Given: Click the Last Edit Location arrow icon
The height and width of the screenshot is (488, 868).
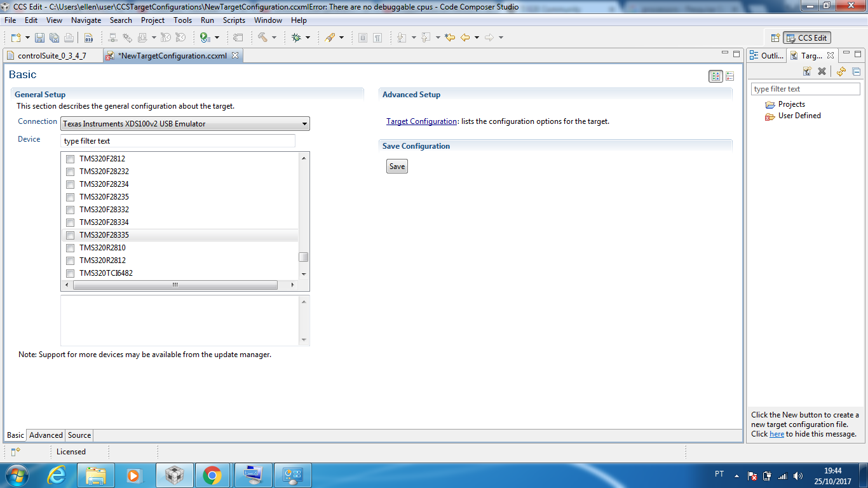Looking at the screenshot, I should click(x=450, y=37).
